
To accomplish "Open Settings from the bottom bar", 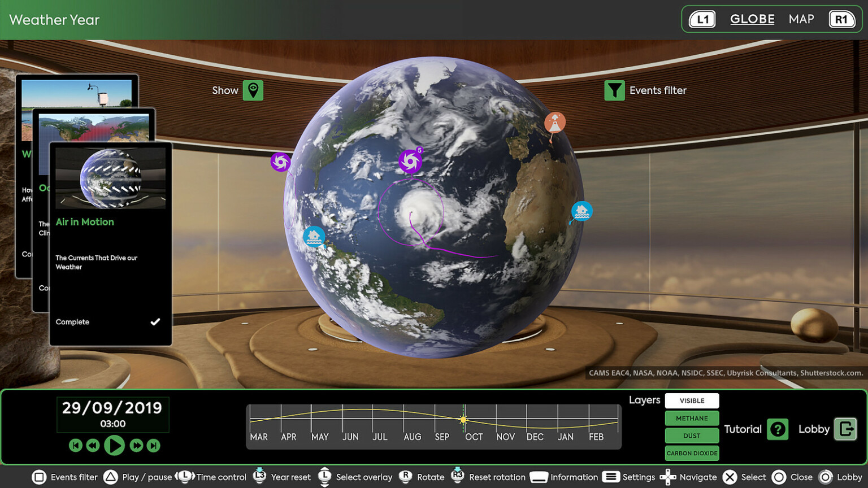I will pyautogui.click(x=611, y=477).
